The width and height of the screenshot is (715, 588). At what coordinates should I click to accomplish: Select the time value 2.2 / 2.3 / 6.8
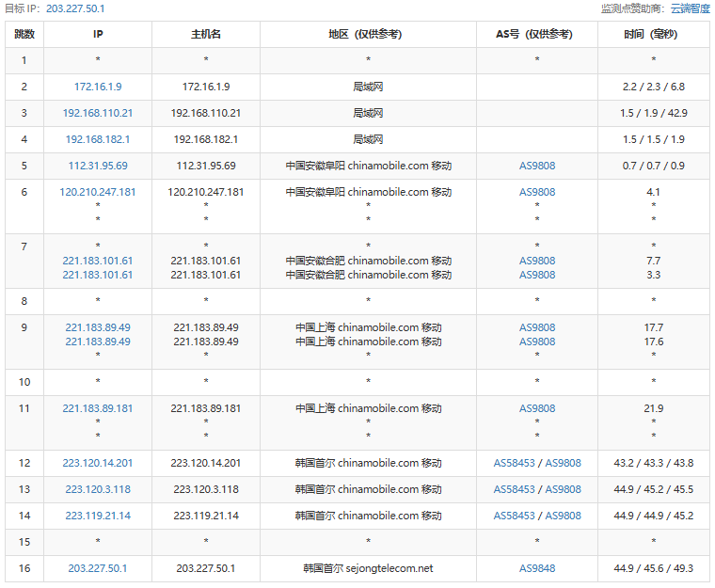[654, 87]
